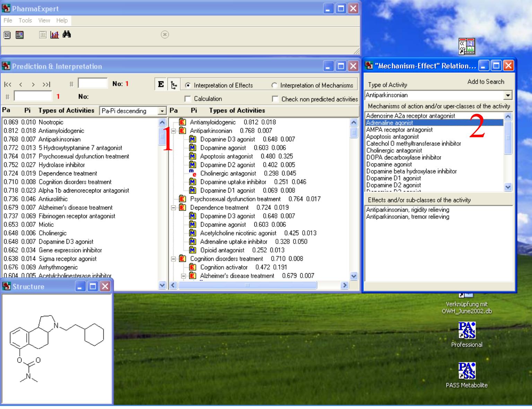The height and width of the screenshot is (409, 532).
Task: Click the tree-structure toolbar button
Action: (x=174, y=85)
